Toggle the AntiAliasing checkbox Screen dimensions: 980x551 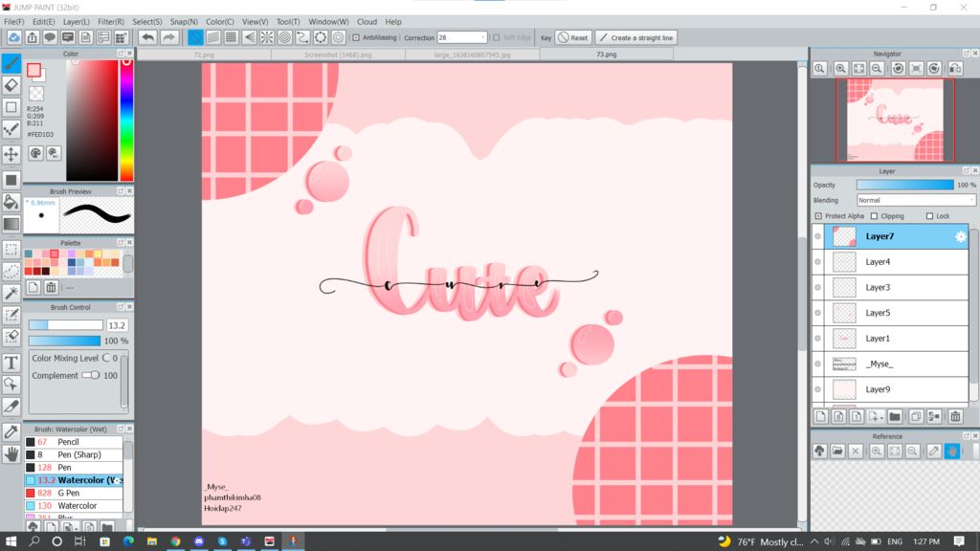pos(356,37)
